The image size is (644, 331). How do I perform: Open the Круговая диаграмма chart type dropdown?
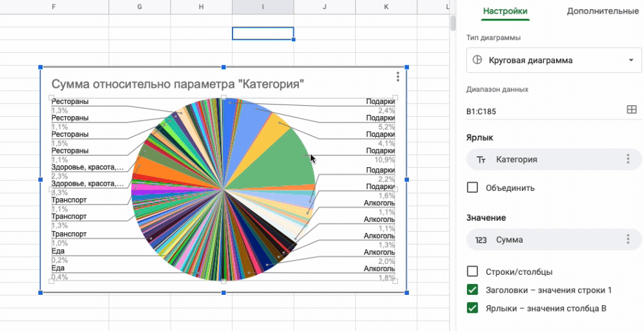(x=554, y=60)
